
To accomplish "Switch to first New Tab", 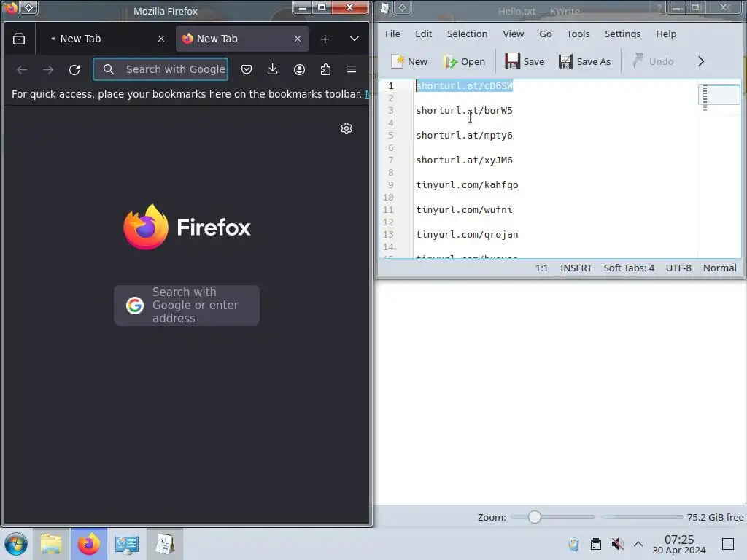I will pos(105,39).
